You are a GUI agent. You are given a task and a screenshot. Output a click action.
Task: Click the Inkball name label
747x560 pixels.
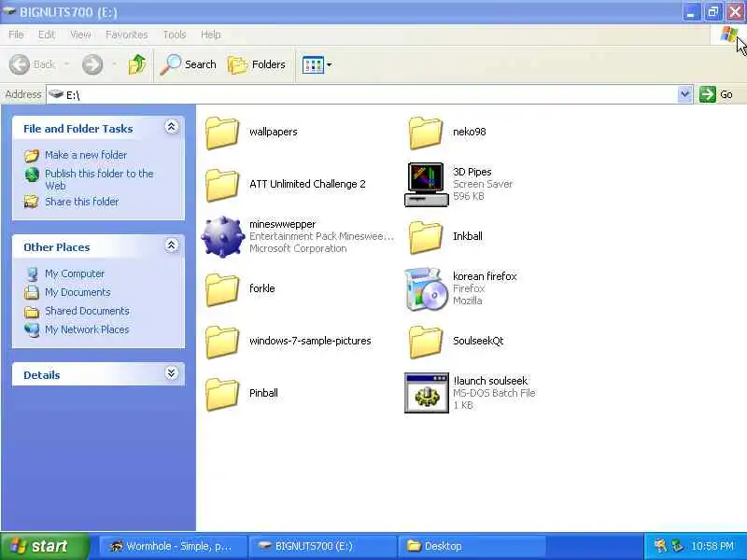[468, 237]
